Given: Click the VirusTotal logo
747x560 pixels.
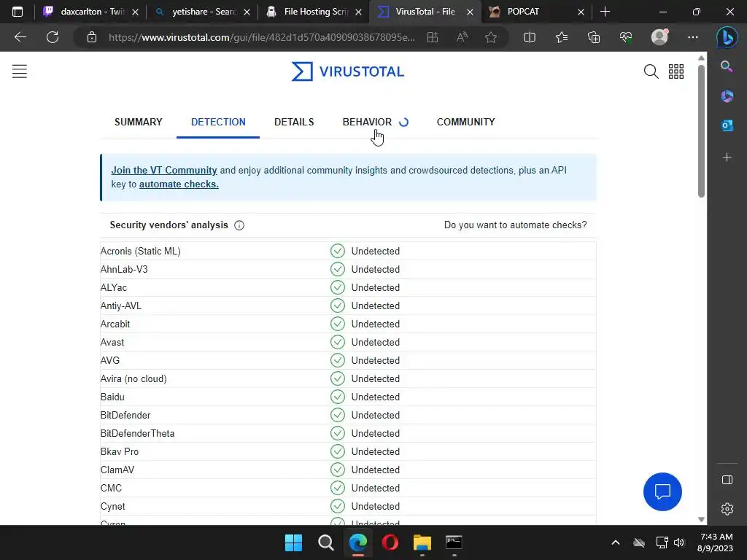Looking at the screenshot, I should (x=348, y=71).
